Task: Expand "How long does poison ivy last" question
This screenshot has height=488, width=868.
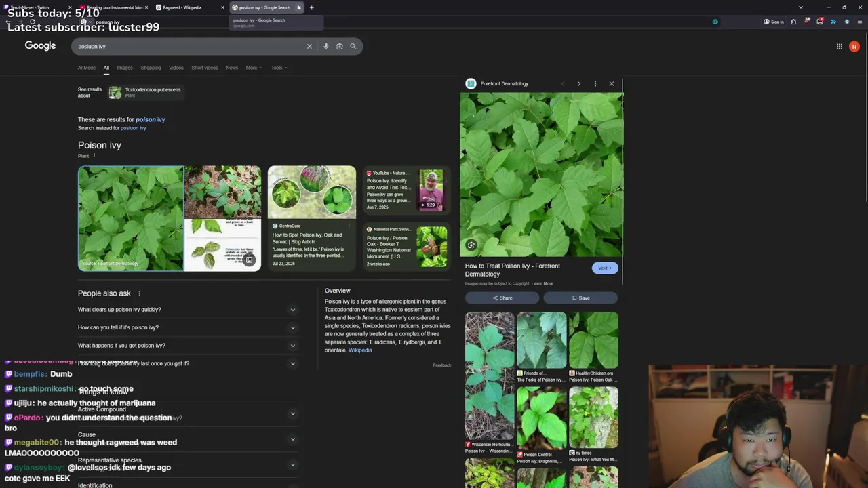Action: tap(188, 363)
